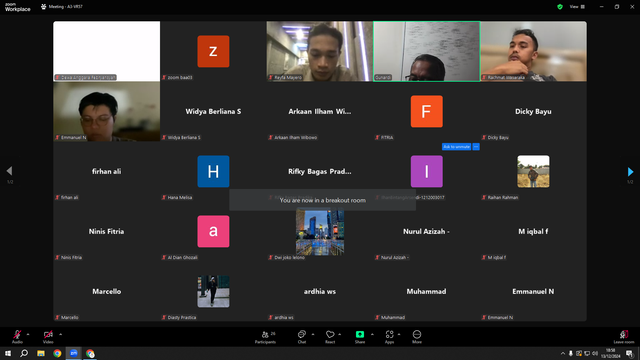Open the More options menu
This screenshot has width=640, height=360.
417,337
